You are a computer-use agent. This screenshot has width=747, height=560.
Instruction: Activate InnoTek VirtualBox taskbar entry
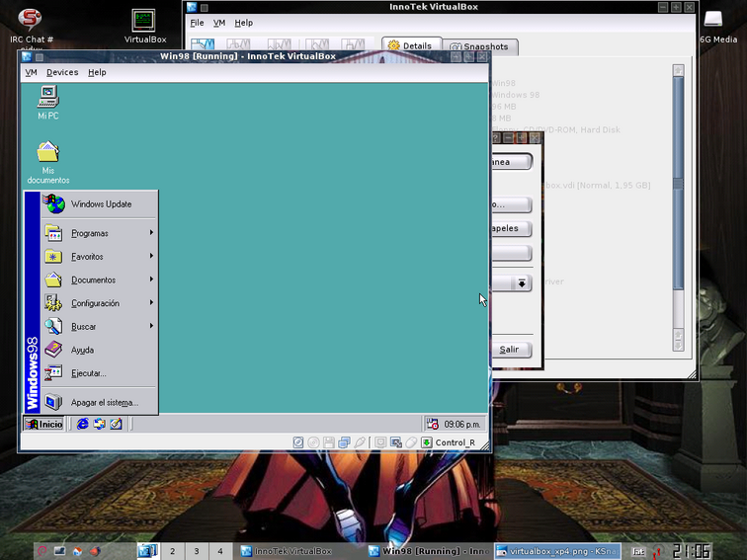click(x=301, y=551)
